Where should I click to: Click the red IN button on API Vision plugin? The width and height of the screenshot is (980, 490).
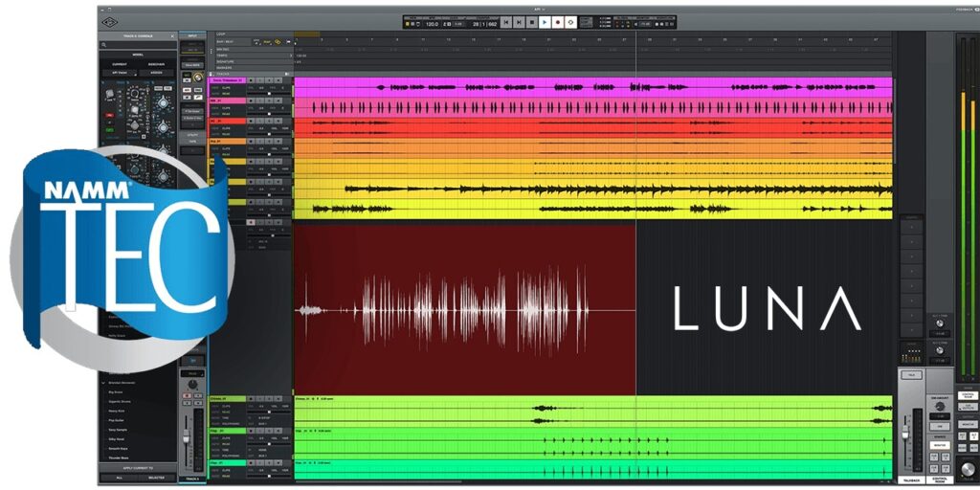[x=109, y=115]
